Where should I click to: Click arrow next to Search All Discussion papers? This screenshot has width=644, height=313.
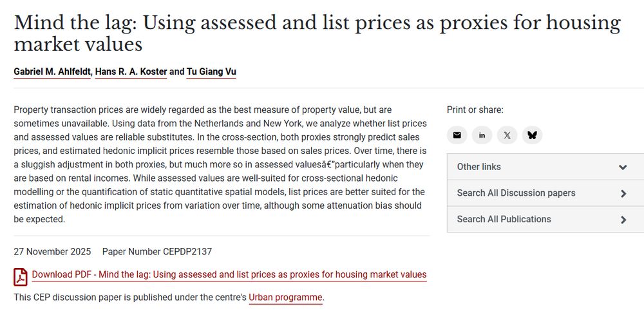pyautogui.click(x=623, y=193)
